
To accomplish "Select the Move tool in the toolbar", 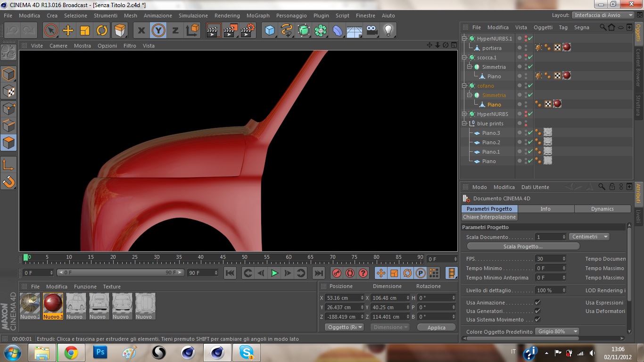I will 68,31.
